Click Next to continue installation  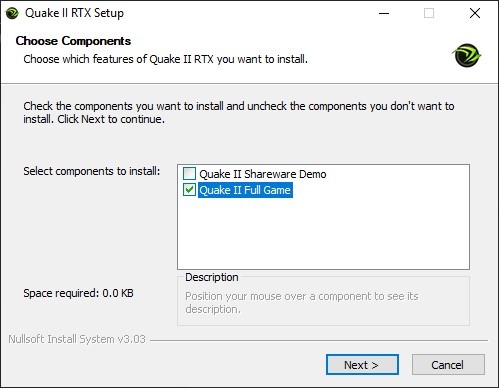pos(362,365)
